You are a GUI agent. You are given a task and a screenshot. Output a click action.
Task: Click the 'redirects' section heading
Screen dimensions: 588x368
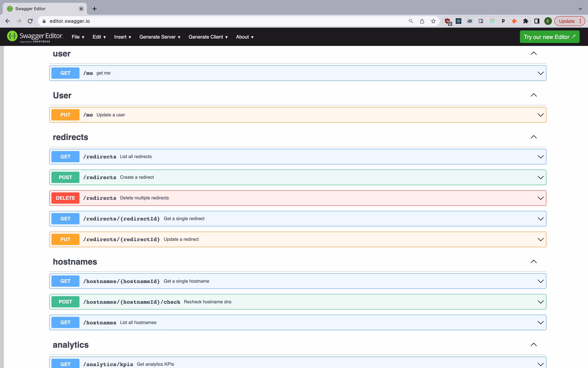pyautogui.click(x=71, y=137)
